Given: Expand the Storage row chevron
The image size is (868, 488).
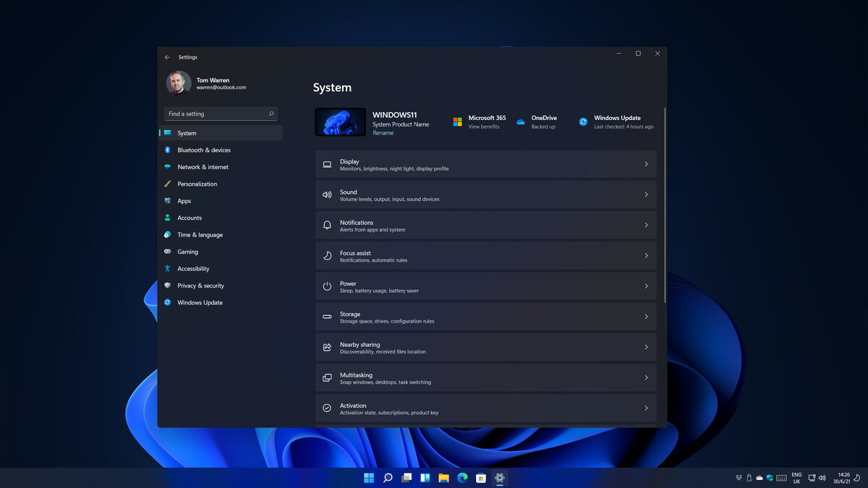Looking at the screenshot, I should [646, 317].
